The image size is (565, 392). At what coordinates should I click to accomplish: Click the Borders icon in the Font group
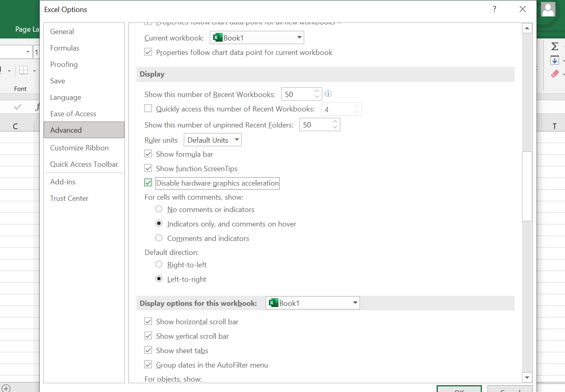[x=24, y=70]
